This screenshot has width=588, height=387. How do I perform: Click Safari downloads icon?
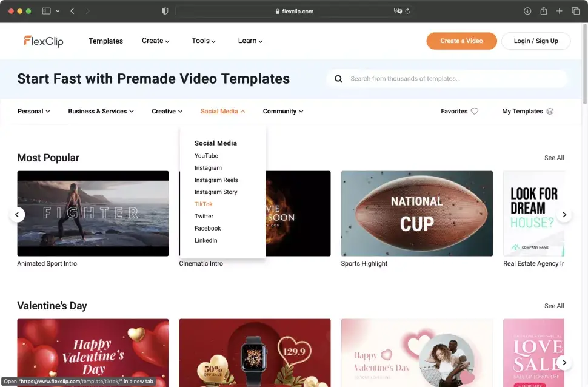(527, 11)
